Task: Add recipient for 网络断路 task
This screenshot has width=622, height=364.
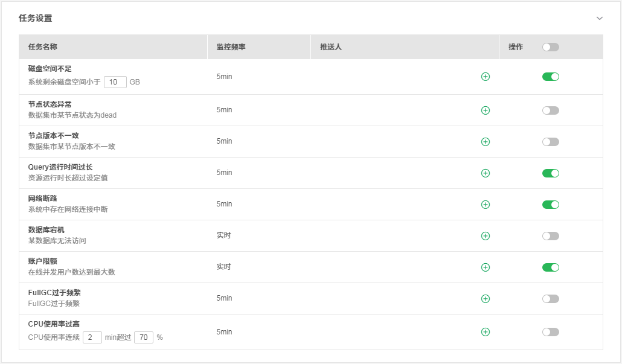Action: coord(485,205)
